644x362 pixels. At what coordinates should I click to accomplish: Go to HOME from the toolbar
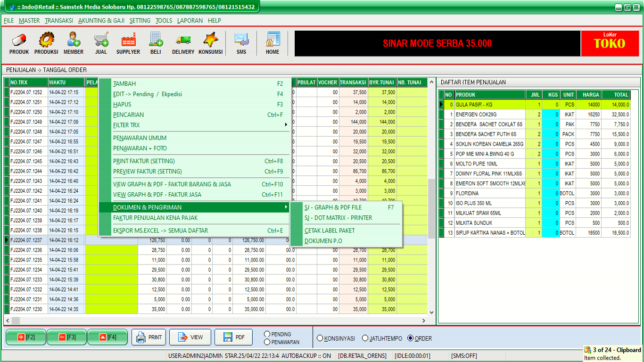(x=272, y=44)
